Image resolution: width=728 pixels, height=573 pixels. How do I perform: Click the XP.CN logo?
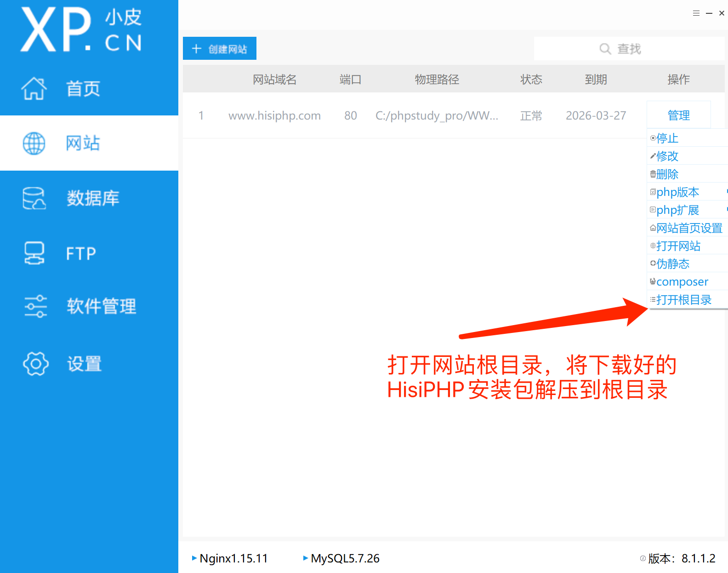tap(81, 30)
